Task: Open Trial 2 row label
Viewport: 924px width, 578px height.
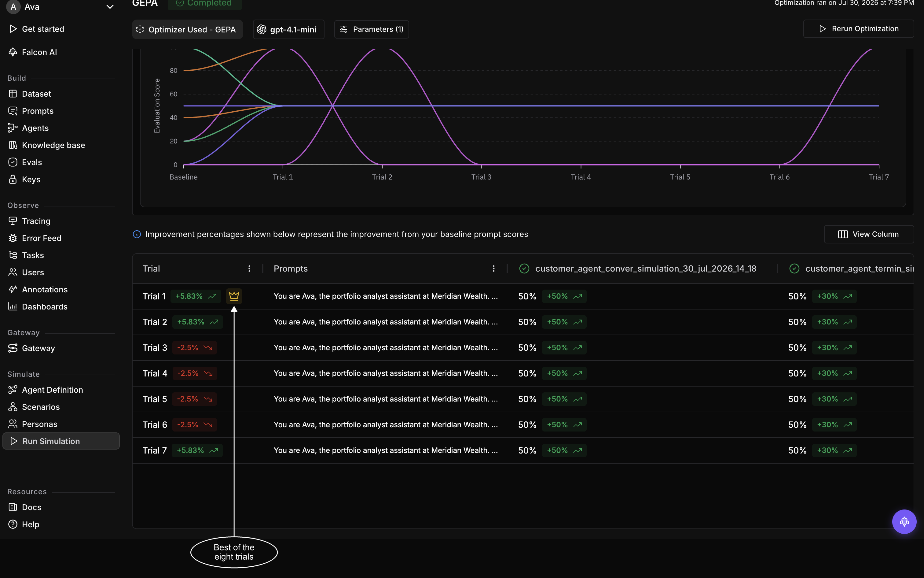Action: pos(155,322)
